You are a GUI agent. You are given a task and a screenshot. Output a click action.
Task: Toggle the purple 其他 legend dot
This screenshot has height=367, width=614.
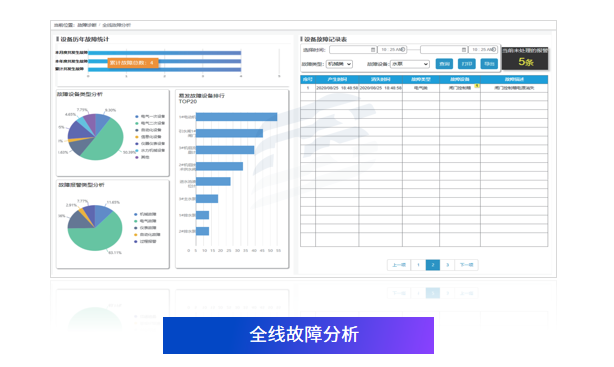tap(137, 157)
